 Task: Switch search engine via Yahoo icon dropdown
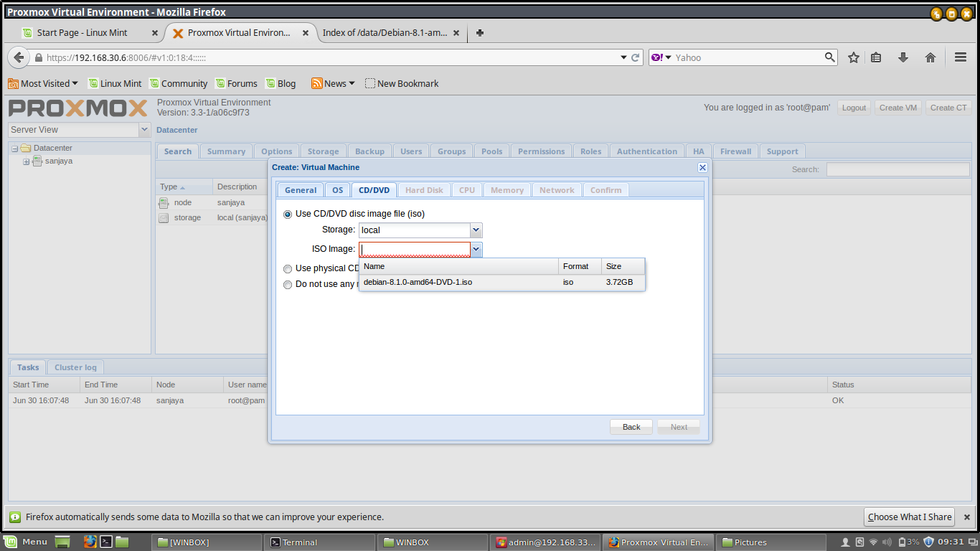pos(661,57)
